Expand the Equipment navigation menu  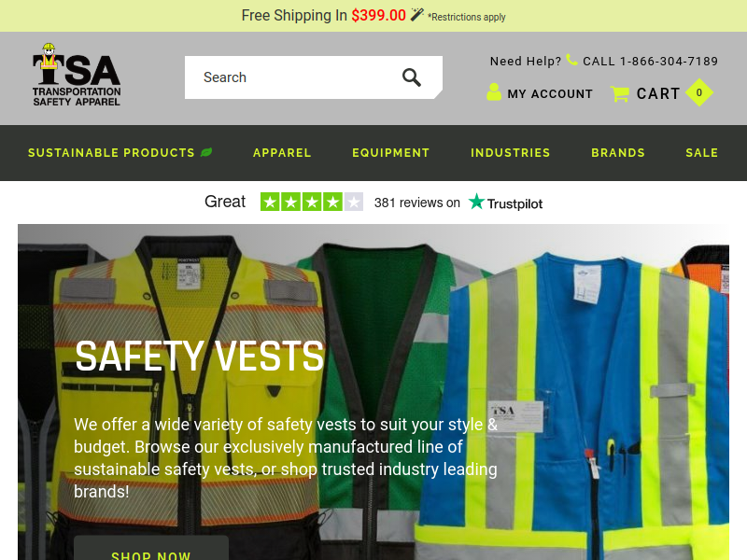[x=390, y=153]
